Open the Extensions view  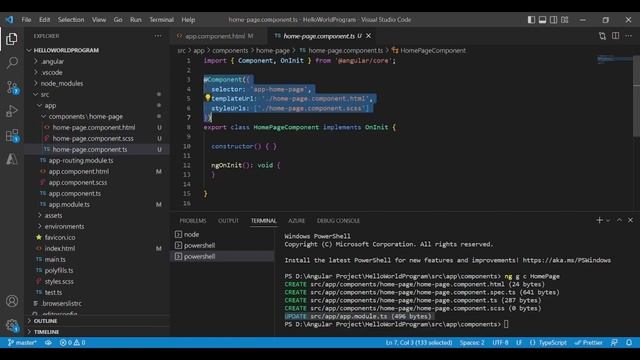12,135
